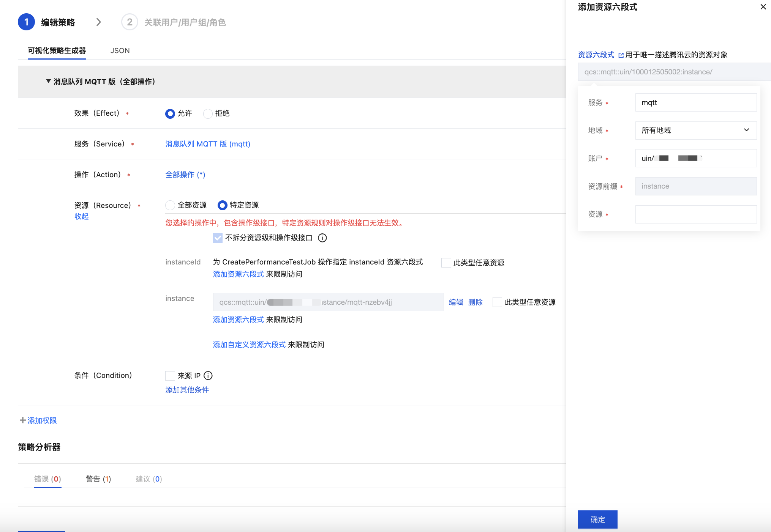Close the 添加资源六段式 side panel

[x=763, y=7]
